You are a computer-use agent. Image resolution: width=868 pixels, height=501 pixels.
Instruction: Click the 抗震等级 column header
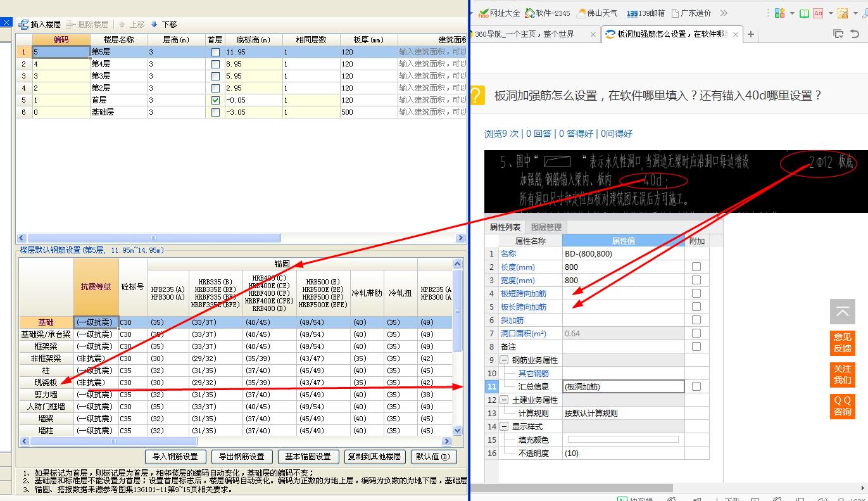pos(96,287)
